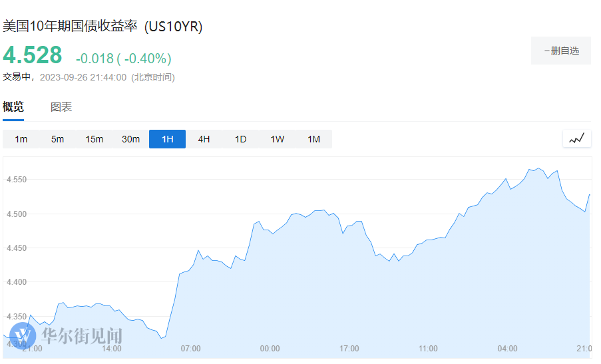Select the 5m timeframe
This screenshot has width=601, height=364.
(x=58, y=139)
